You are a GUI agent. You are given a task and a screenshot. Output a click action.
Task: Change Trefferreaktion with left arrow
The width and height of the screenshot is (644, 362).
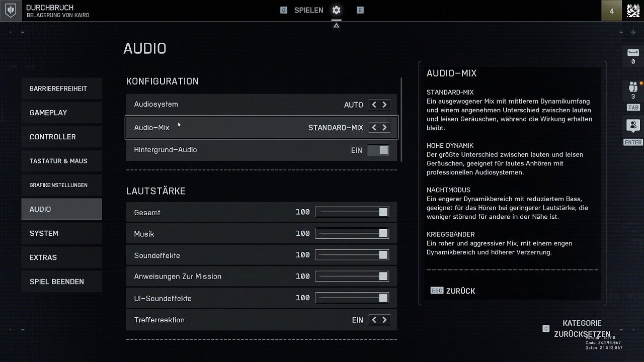[374, 320]
